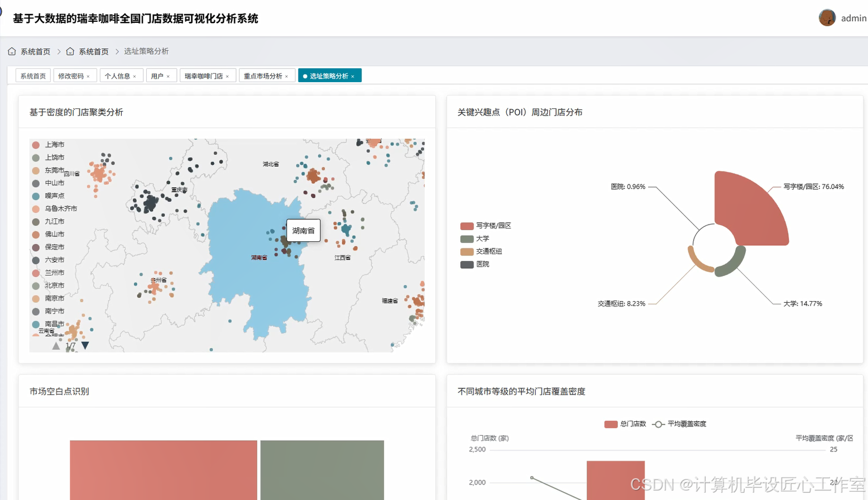Click the red bar in store density chart
Screen dimensions: 868x500
[x=616, y=480]
